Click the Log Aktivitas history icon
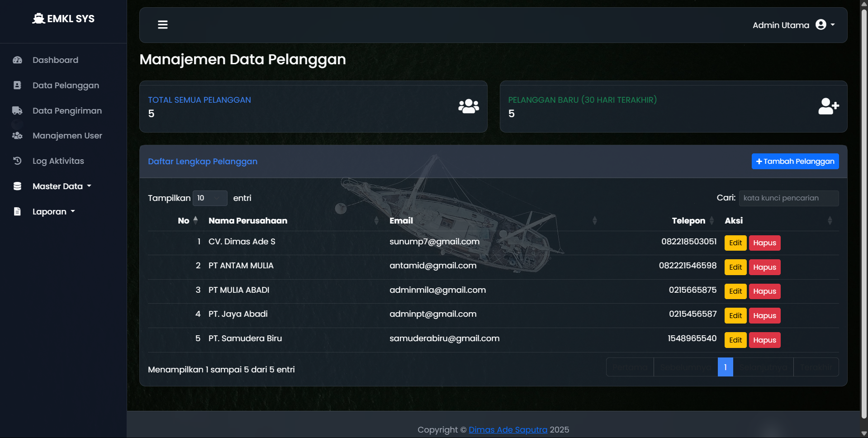The image size is (868, 438). click(18, 161)
